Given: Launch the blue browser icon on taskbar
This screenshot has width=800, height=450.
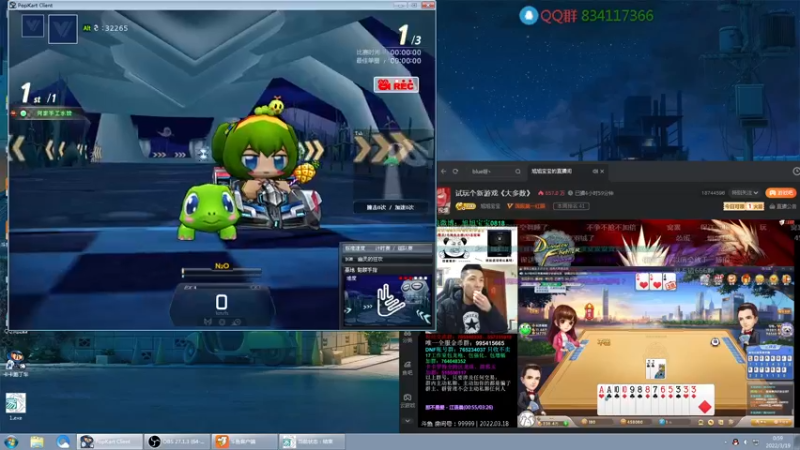Looking at the screenshot, I should (63, 442).
